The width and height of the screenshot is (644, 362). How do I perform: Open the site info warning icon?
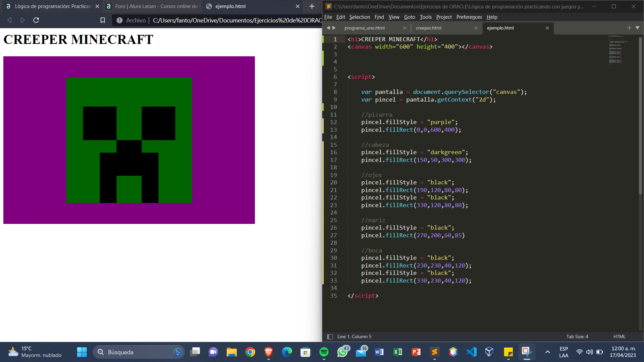click(119, 20)
